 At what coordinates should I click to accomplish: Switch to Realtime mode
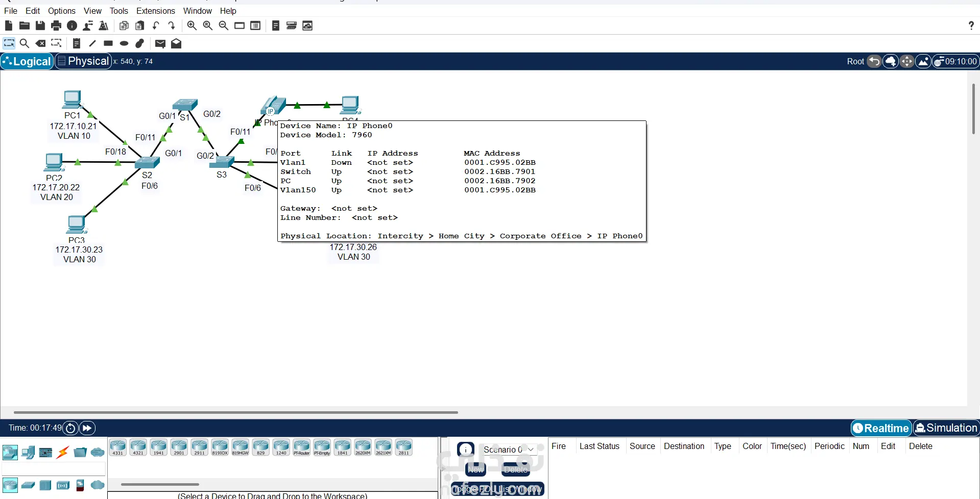click(x=881, y=428)
